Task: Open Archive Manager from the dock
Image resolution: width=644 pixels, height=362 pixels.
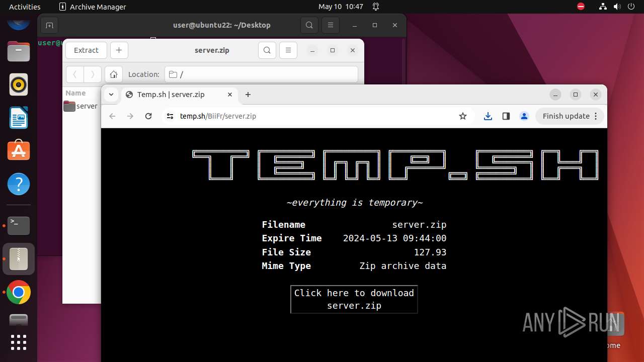Action: point(19,259)
